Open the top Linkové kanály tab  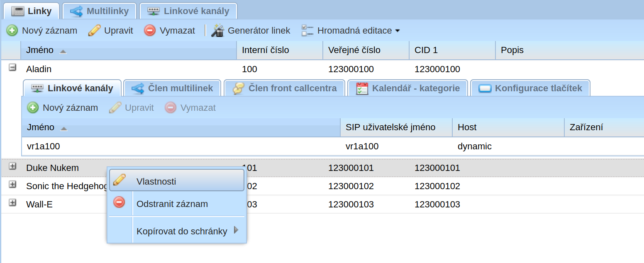pyautogui.click(x=188, y=11)
